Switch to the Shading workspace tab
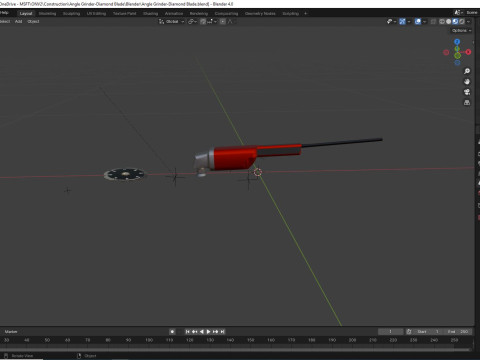The height and width of the screenshot is (360, 480). tap(150, 13)
